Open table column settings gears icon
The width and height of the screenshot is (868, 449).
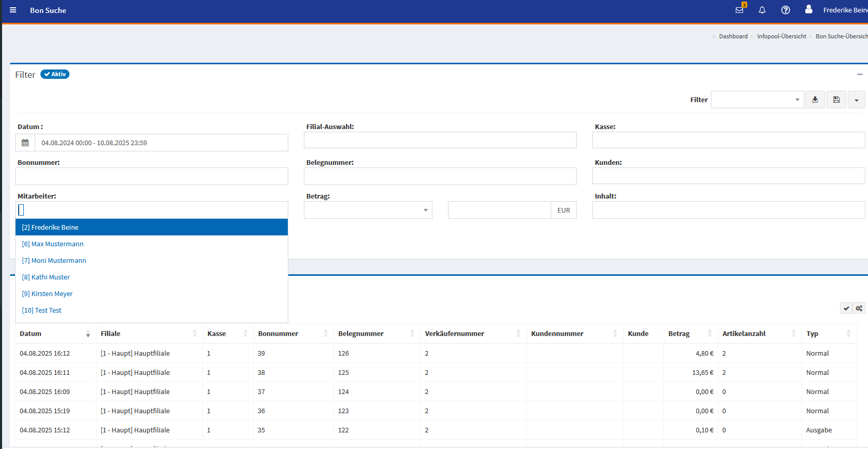pos(859,308)
